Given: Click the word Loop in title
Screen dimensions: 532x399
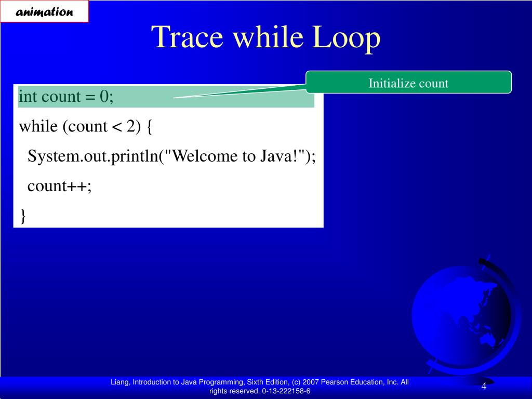Looking at the screenshot, I should click(346, 38).
